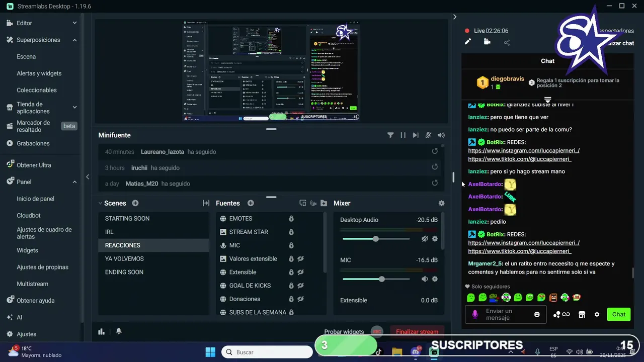Open scene transitions icon beside Fuentes

[206, 203]
